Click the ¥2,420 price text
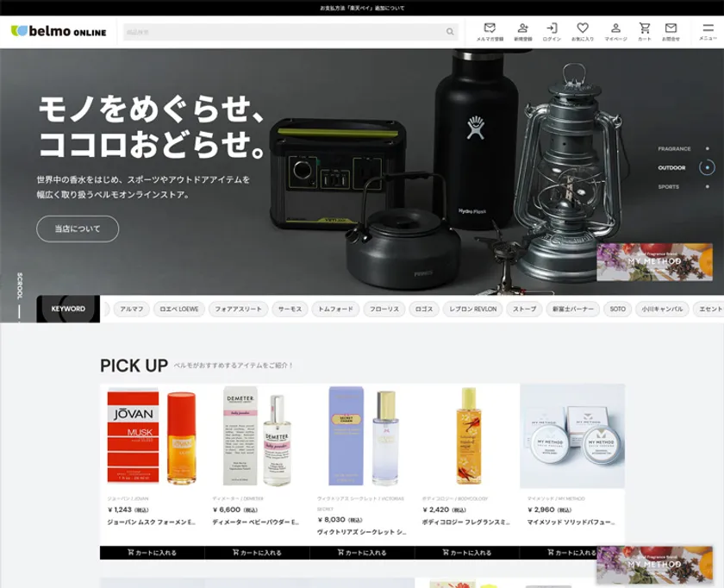 444,510
